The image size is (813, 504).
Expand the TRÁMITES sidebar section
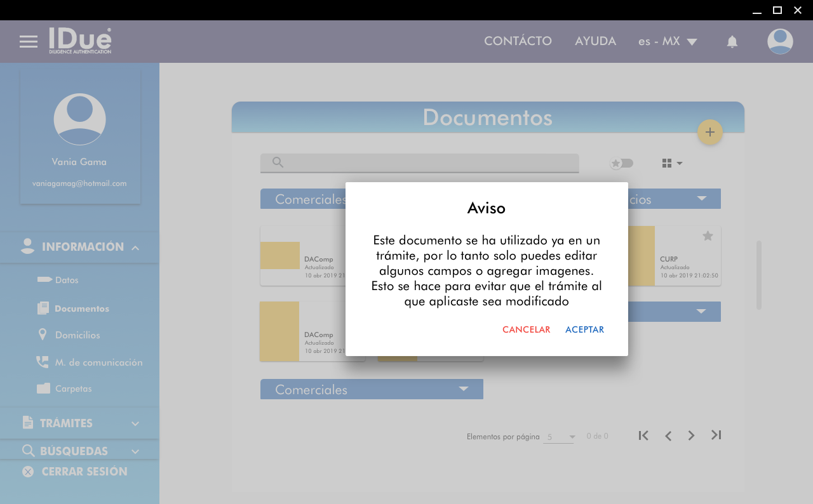(79, 423)
